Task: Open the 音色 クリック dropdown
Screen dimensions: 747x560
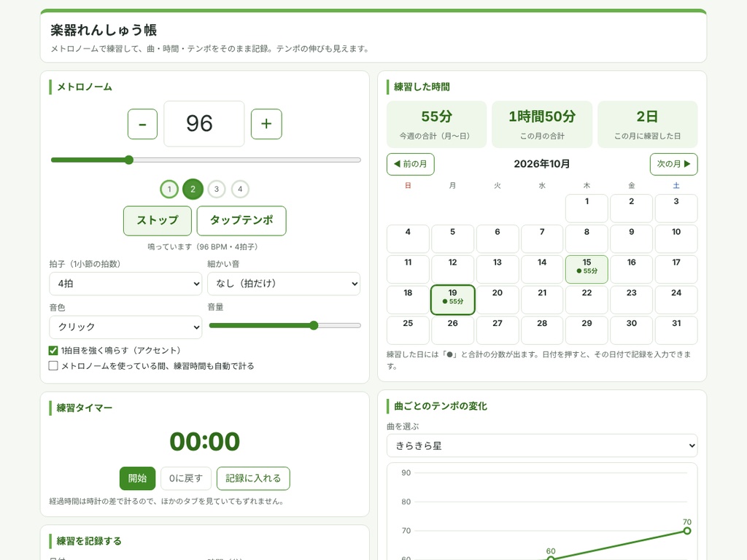Action: coord(125,327)
